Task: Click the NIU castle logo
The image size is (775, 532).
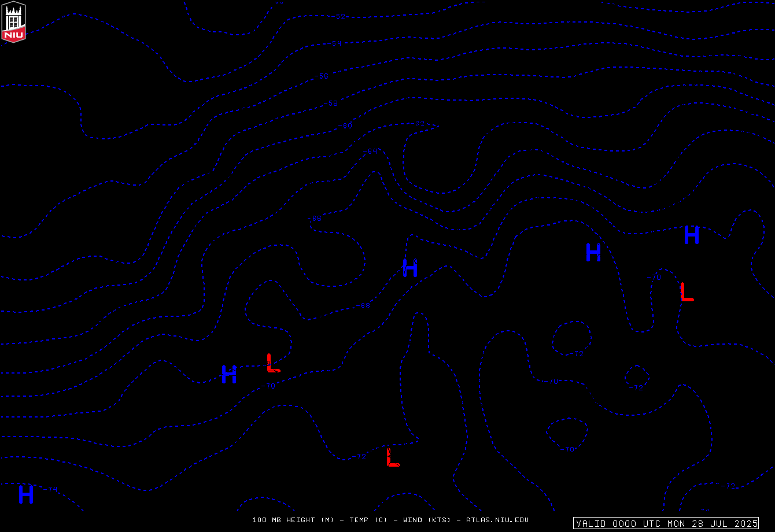Action: [14, 22]
